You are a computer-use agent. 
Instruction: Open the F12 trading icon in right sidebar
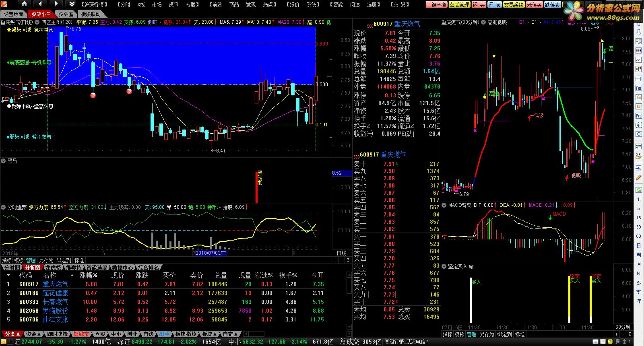pos(639,115)
